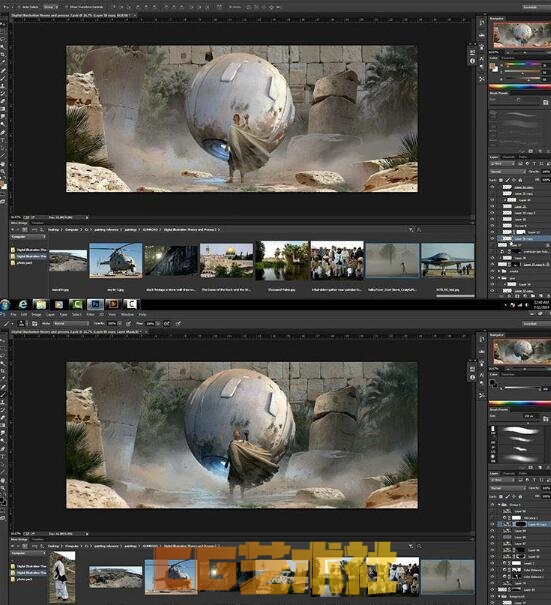Select golden dome thumbnail in upper Mini Bridge
This screenshot has height=605, width=551.
point(226,260)
